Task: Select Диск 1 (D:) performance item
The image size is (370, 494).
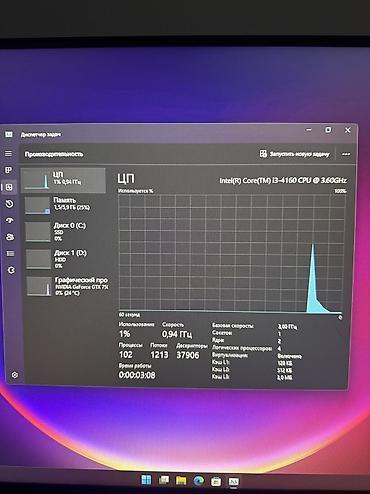Action: click(x=66, y=259)
